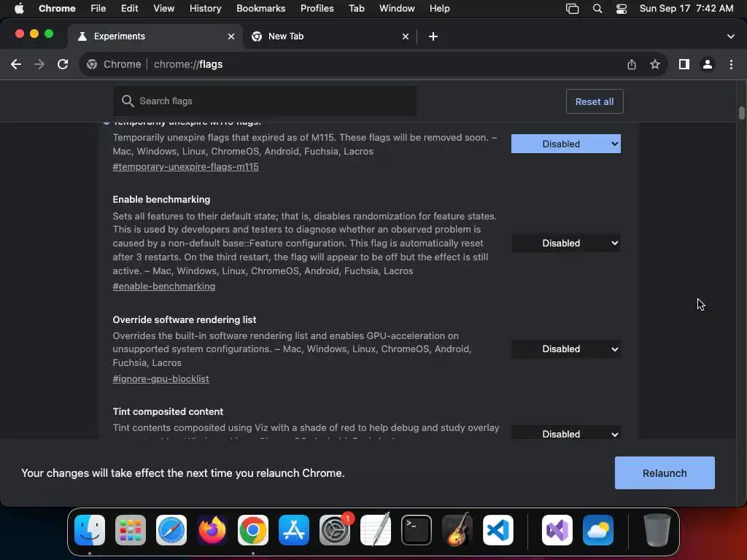This screenshot has height=560, width=747.
Task: Click the Reset all button
Action: point(595,101)
